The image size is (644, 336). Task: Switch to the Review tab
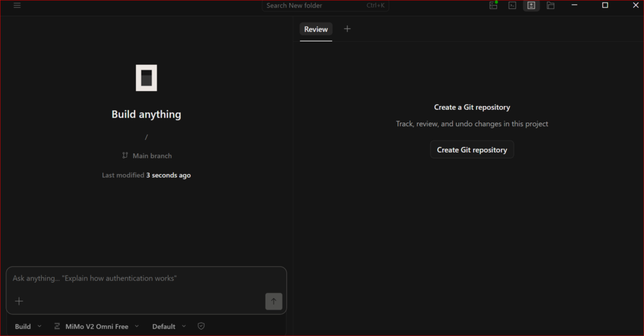tap(316, 30)
